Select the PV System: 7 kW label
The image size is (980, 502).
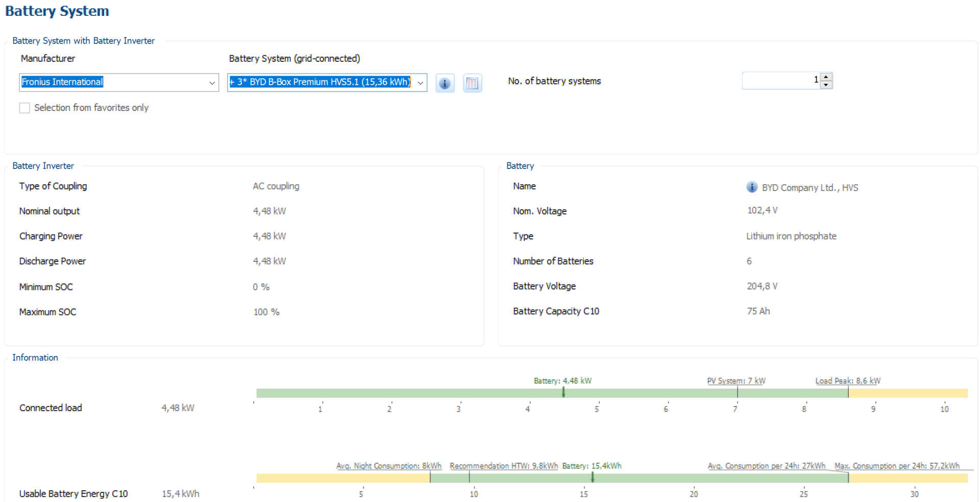tap(736, 381)
